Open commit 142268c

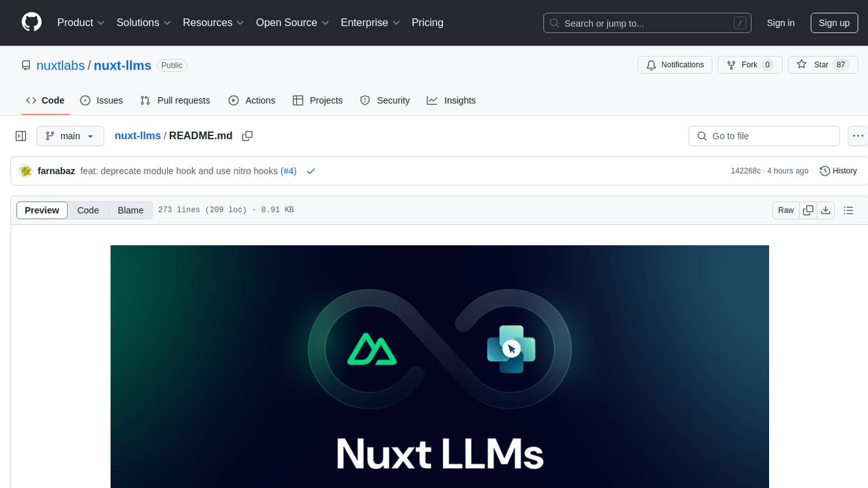pos(745,171)
